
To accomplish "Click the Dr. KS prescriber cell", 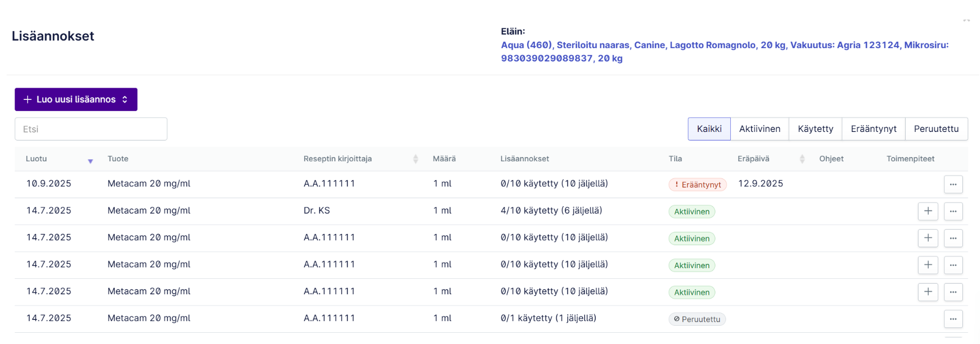I will [317, 210].
